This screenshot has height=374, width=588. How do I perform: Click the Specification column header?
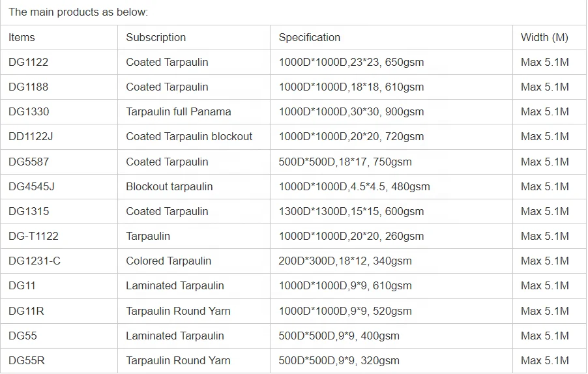click(310, 38)
